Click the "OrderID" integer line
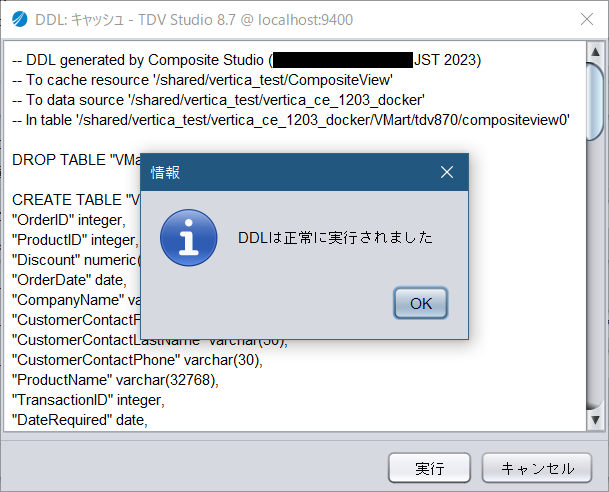 69,220
